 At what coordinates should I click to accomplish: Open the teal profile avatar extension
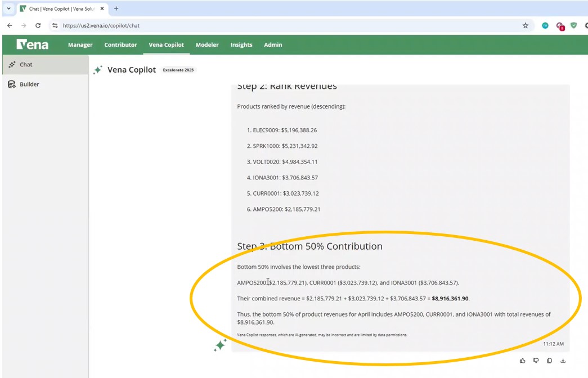pyautogui.click(x=545, y=25)
